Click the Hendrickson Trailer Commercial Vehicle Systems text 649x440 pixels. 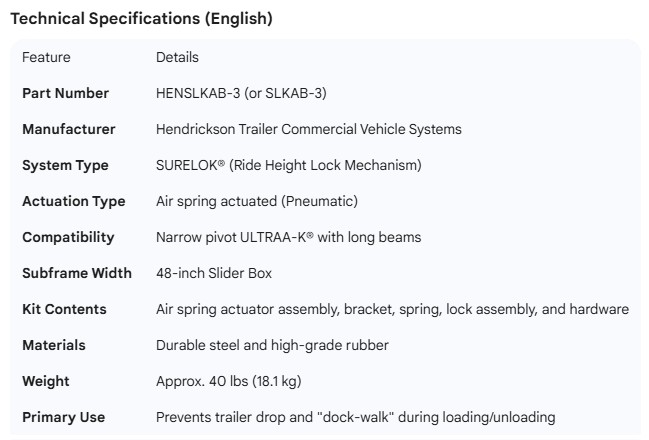pyautogui.click(x=308, y=129)
